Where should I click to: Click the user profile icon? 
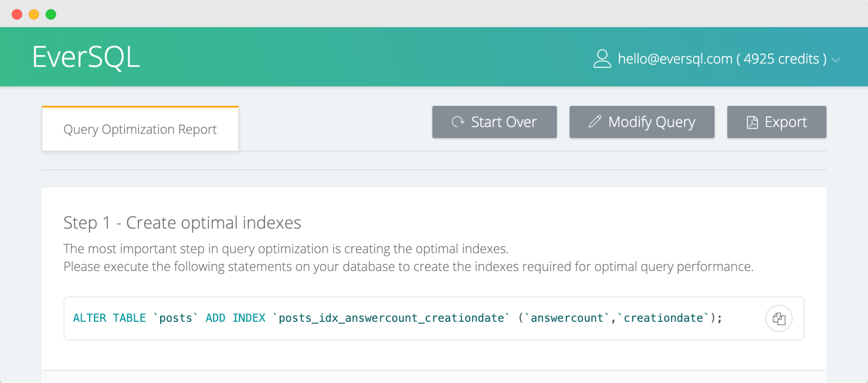[602, 59]
